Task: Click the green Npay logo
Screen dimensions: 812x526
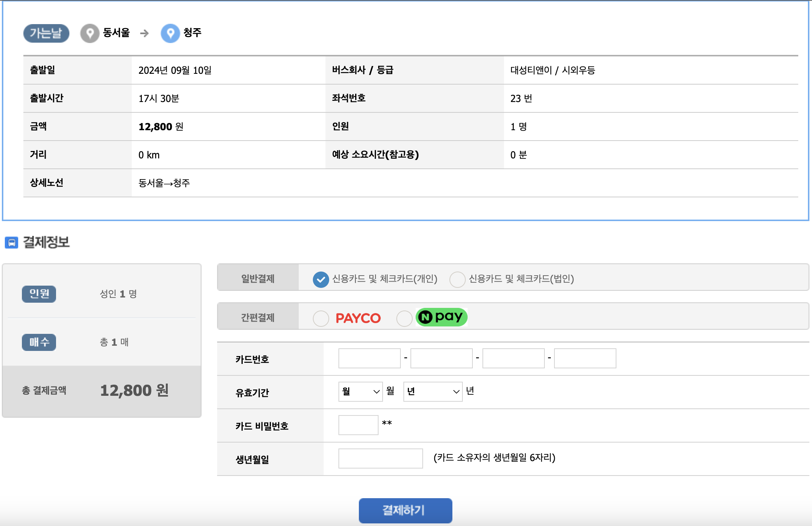Action: (441, 317)
